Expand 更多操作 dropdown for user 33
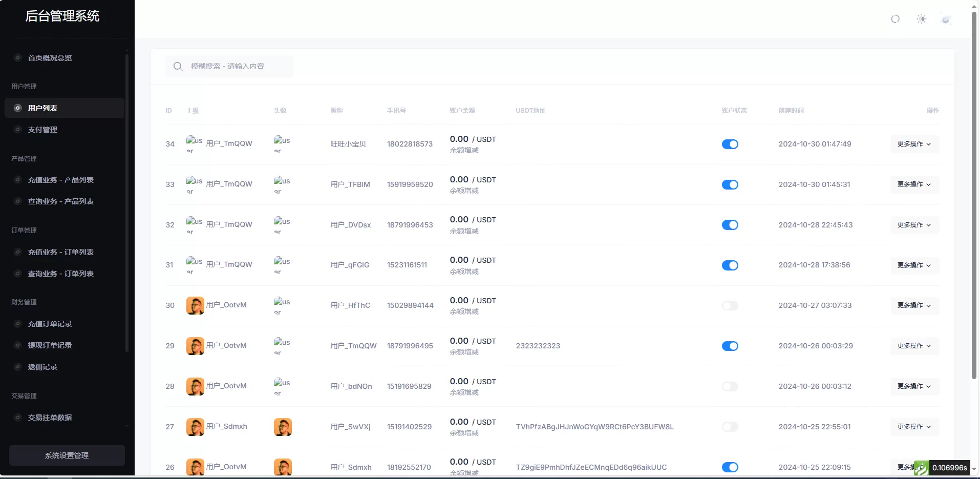The height and width of the screenshot is (479, 980). pos(914,184)
